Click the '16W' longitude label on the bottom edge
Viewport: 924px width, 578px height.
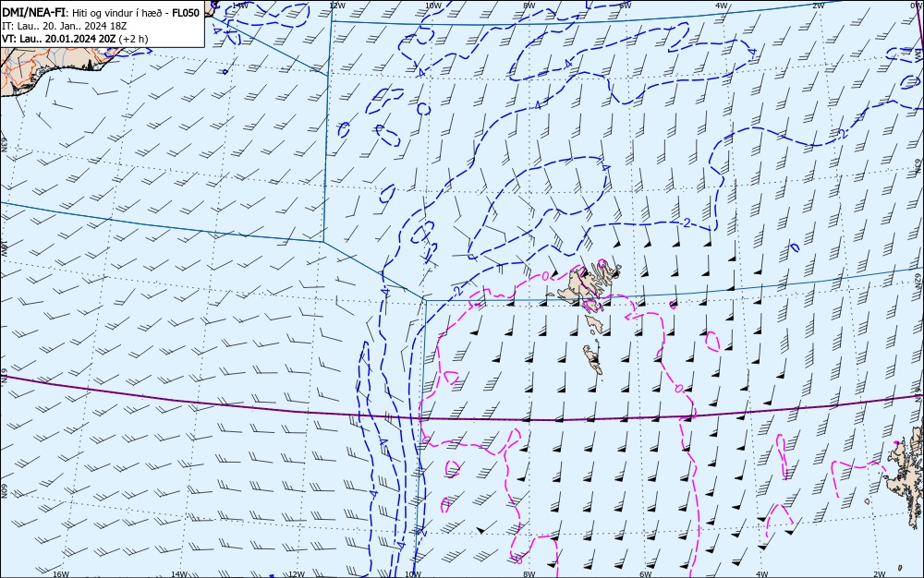point(61,574)
